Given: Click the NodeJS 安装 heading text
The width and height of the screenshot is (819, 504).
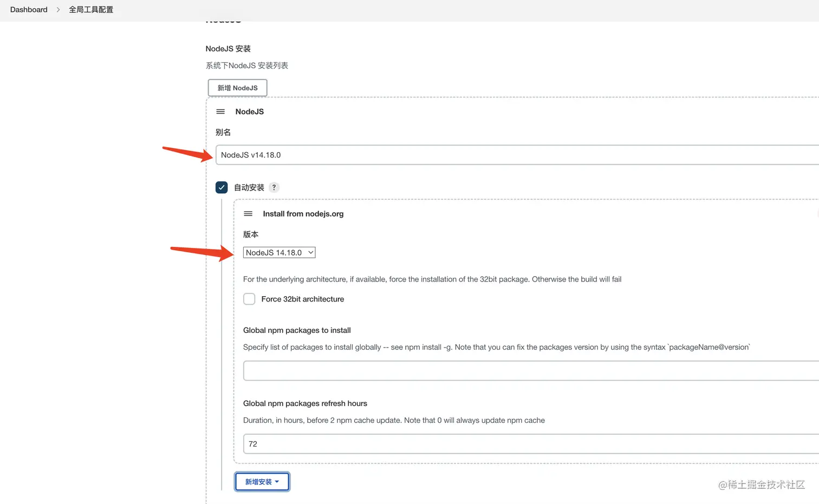Looking at the screenshot, I should tap(228, 49).
